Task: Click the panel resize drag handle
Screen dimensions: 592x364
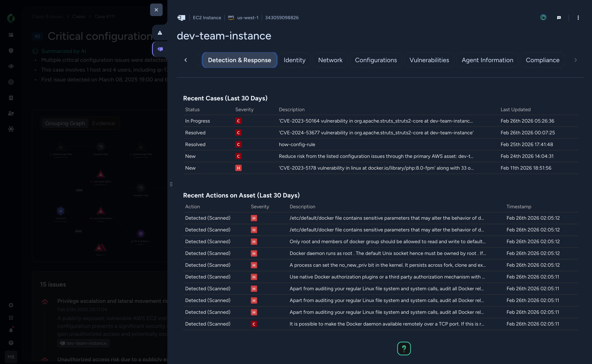Action: point(171,184)
